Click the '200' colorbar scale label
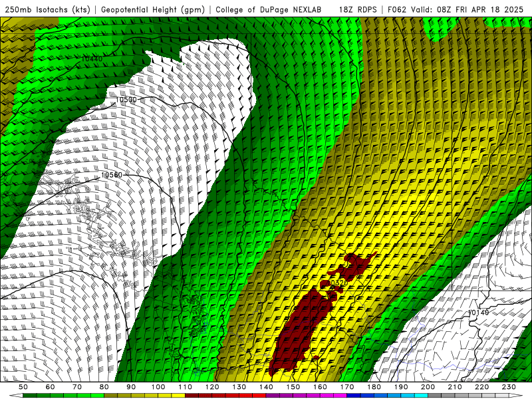Image resolution: width=532 pixels, height=399 pixels. click(428, 387)
